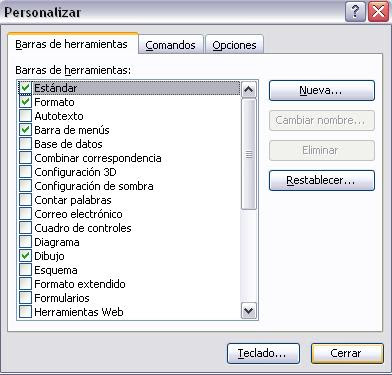
Task: Uncheck the Estándar toolbar checkbox
Action: (x=25, y=88)
